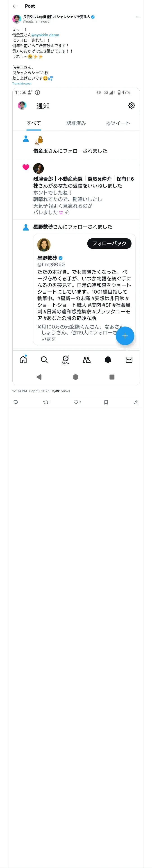152x868 pixels.
Task: Switch to the @ツイート tab
Action: 118,123
